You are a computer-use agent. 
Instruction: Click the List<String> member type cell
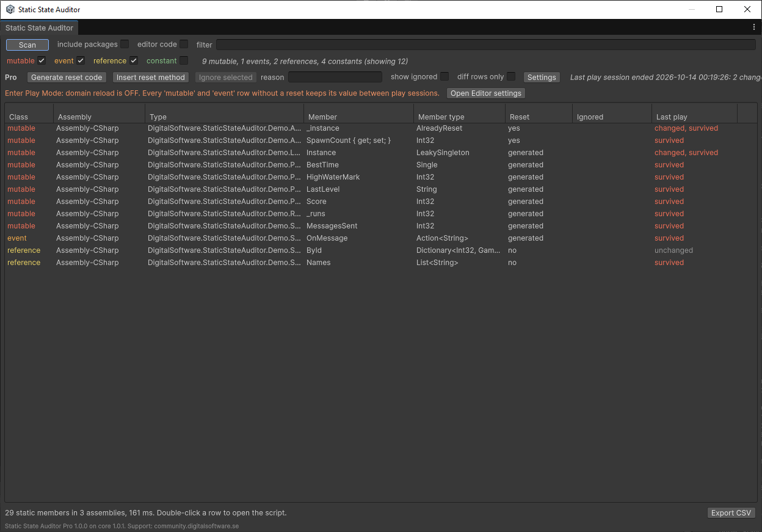[x=437, y=263]
